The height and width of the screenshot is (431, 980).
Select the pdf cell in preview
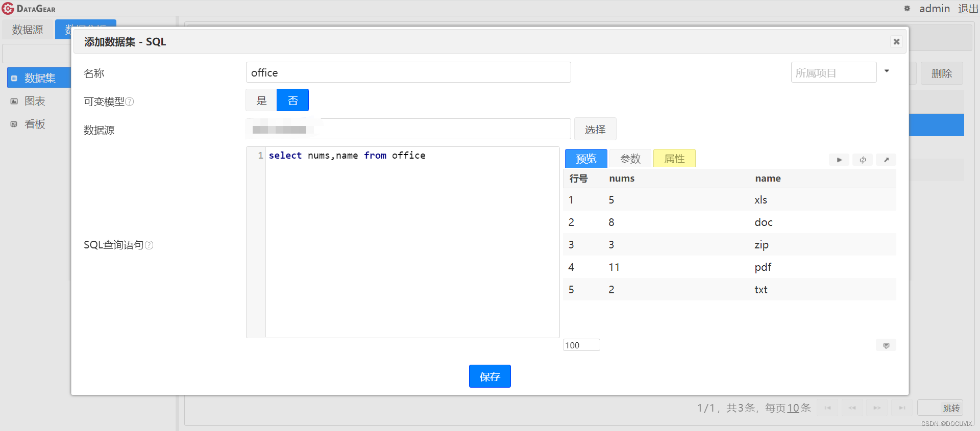tap(763, 267)
